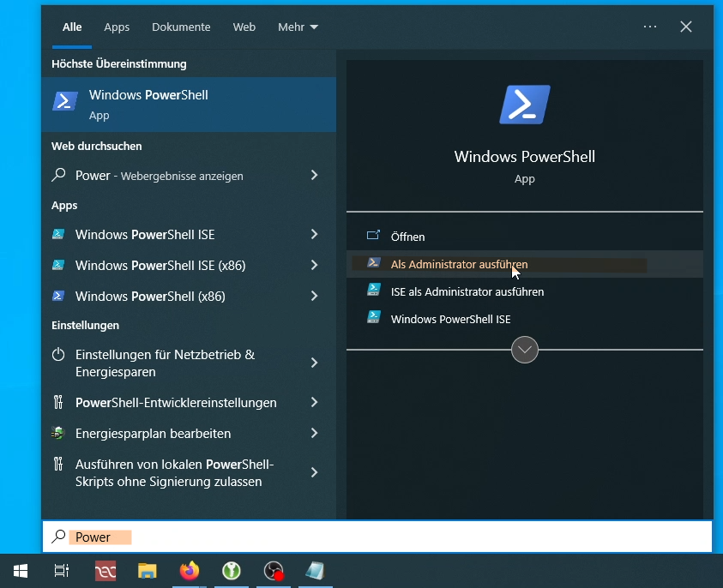Open the three-dots options menu
The image size is (723, 588).
650,27
